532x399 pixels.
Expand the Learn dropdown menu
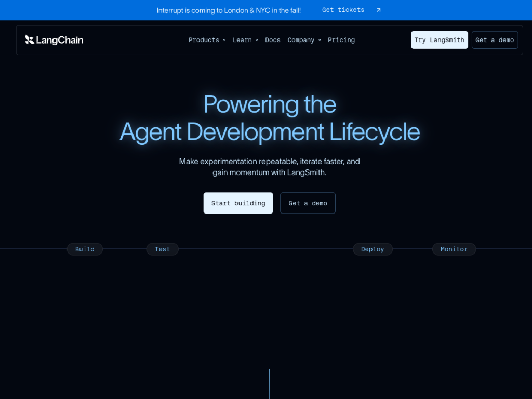point(245,40)
